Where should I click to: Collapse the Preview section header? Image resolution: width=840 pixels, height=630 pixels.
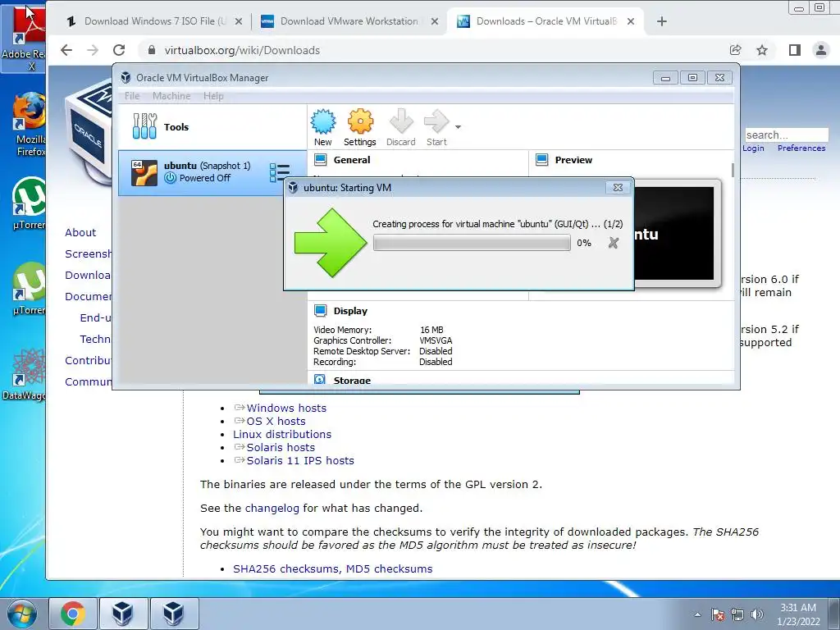[x=573, y=160]
